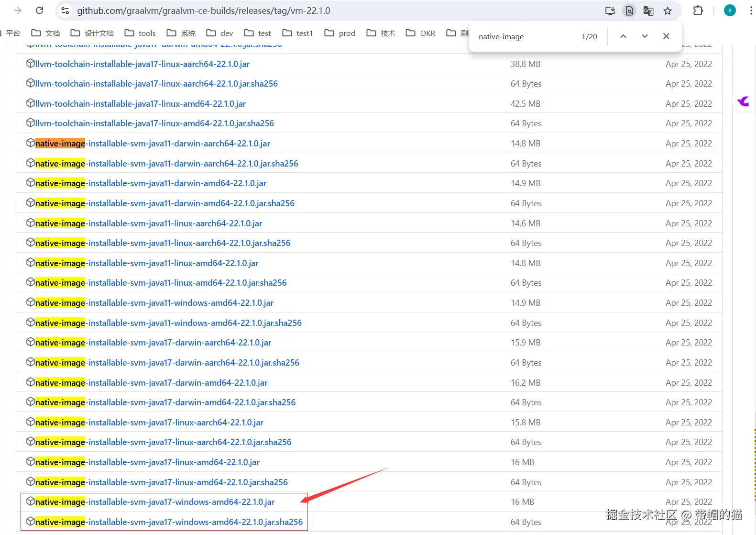Open the dev bookmarks folder
The width and height of the screenshot is (756, 535).
coord(219,33)
